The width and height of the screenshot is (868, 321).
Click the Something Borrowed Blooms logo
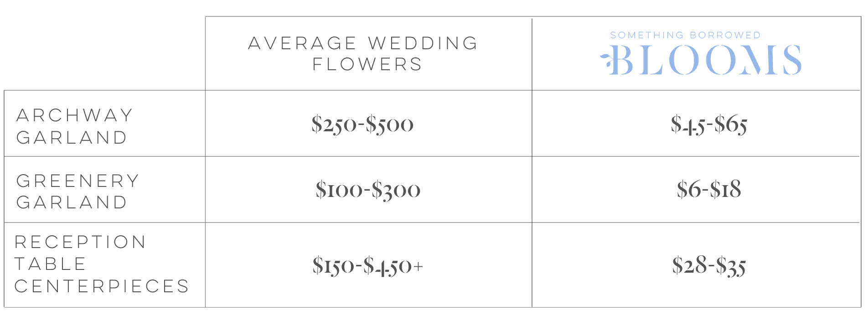(701, 54)
